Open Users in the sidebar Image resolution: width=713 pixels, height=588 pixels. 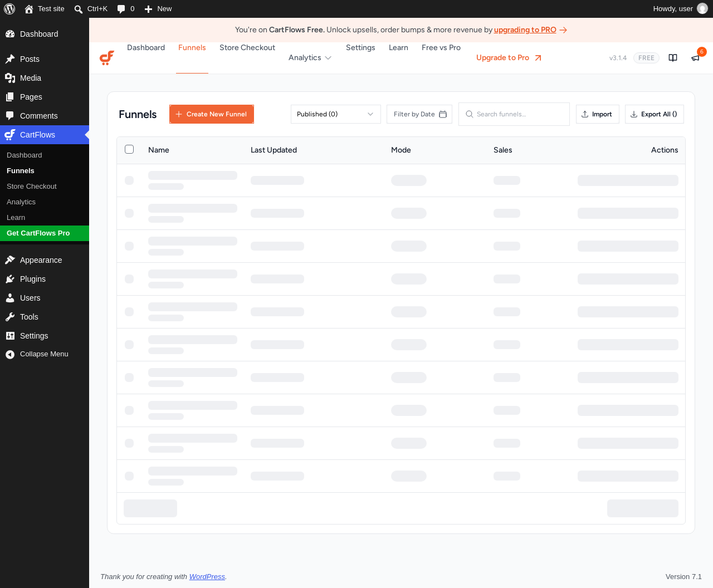45,298
